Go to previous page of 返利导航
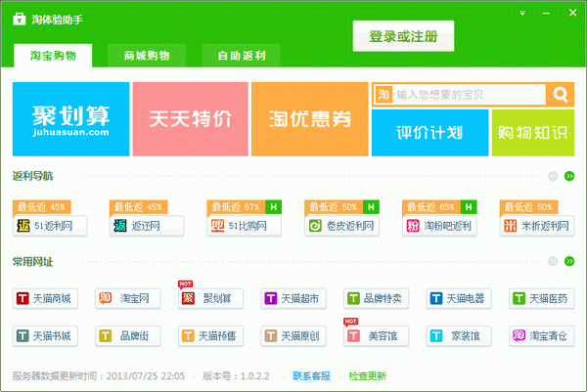The width and height of the screenshot is (587, 392). [x=553, y=176]
